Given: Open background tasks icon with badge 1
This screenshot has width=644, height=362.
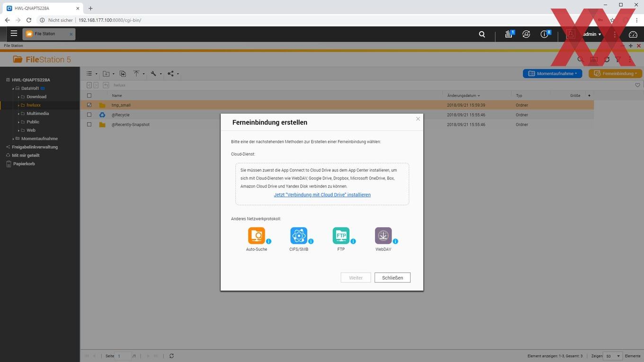Looking at the screenshot, I should 509,34.
